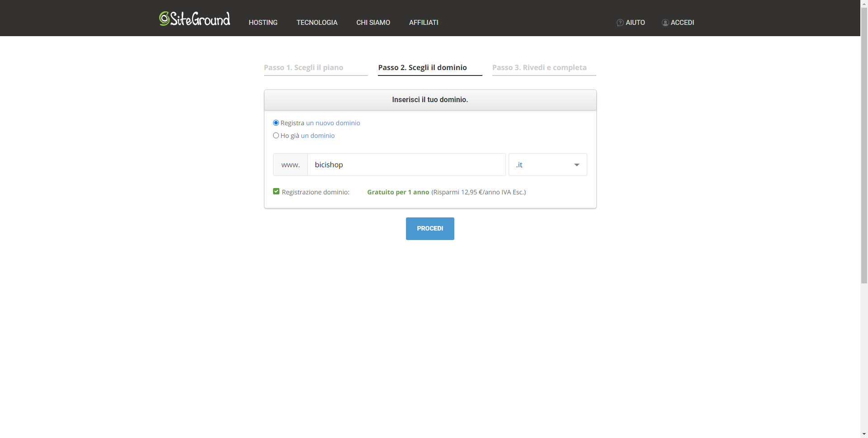Image resolution: width=868 pixels, height=438 pixels.
Task: Click the page vertical scrollbar thumb
Action: 864,145
